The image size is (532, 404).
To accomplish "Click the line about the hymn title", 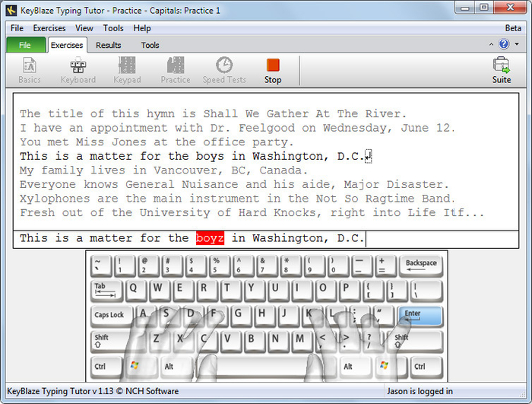I will [213, 114].
